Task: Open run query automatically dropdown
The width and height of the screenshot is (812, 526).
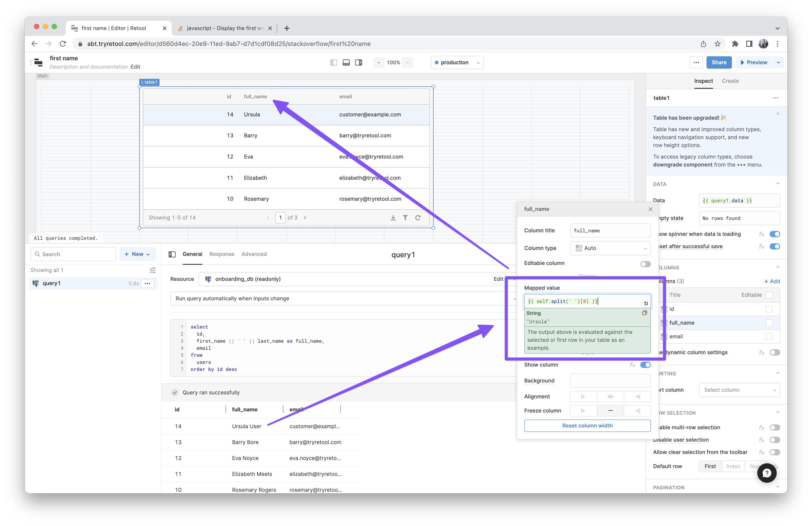Action: [x=344, y=299]
